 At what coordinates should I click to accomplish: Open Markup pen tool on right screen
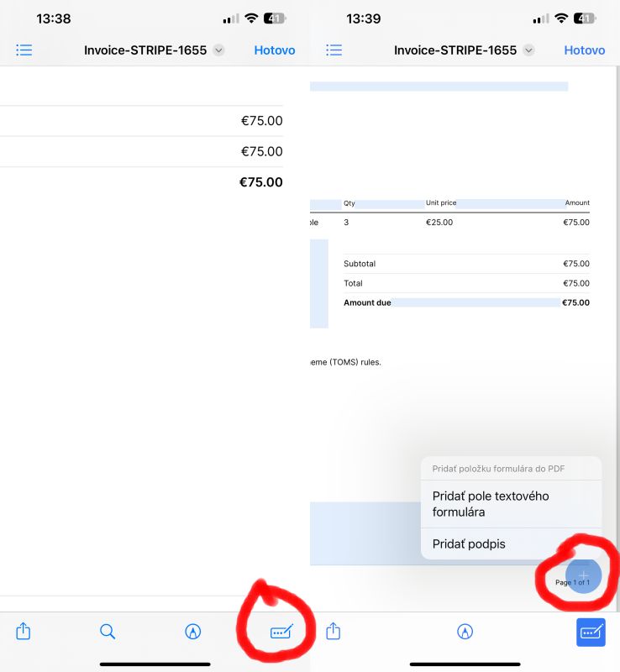465,631
